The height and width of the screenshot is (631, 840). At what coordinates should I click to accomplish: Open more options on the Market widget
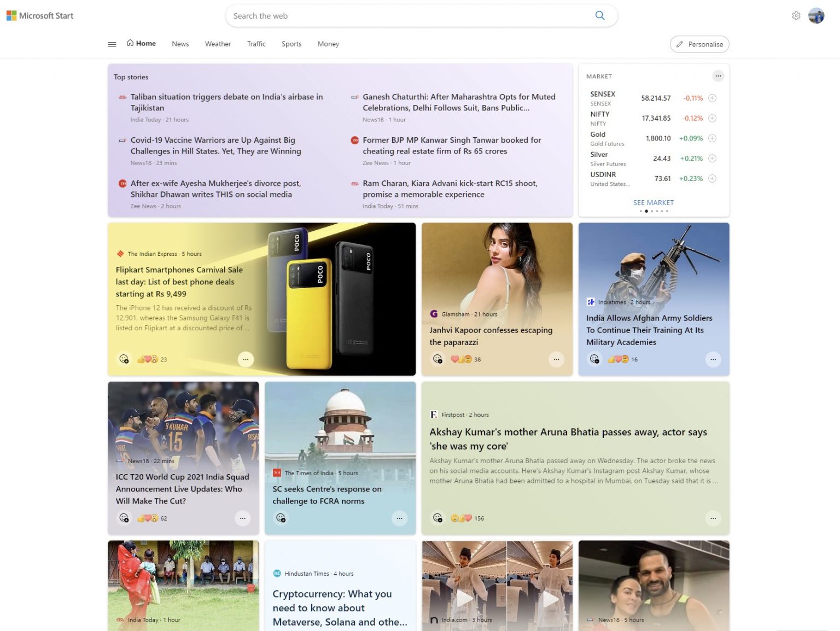[x=719, y=75]
